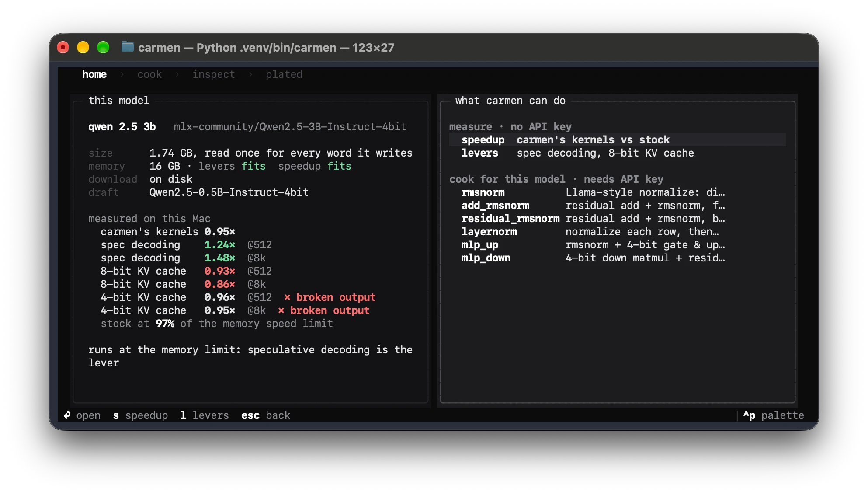The height and width of the screenshot is (495, 868).
Task: Choose the residual_rmsnorm kernel row
Action: pyautogui.click(x=617, y=219)
